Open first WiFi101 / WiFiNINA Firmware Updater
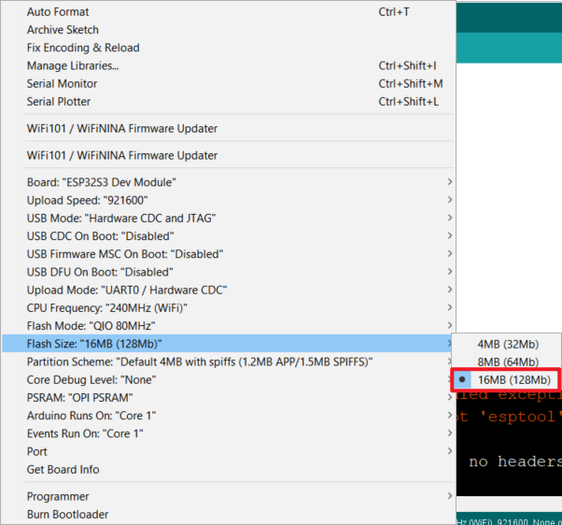This screenshot has height=525, width=562. [229, 128]
